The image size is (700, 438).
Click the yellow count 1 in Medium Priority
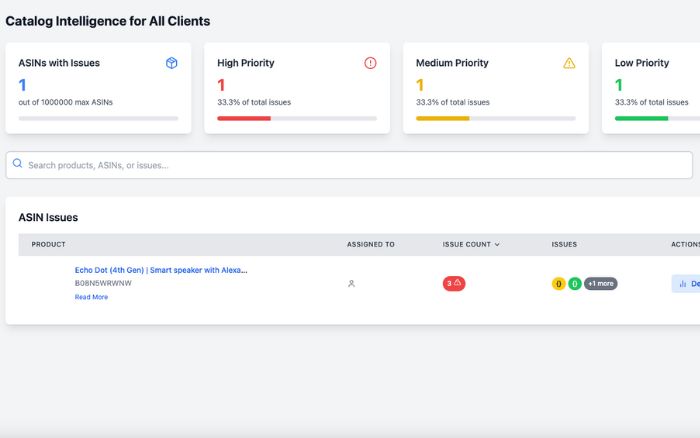(420, 85)
